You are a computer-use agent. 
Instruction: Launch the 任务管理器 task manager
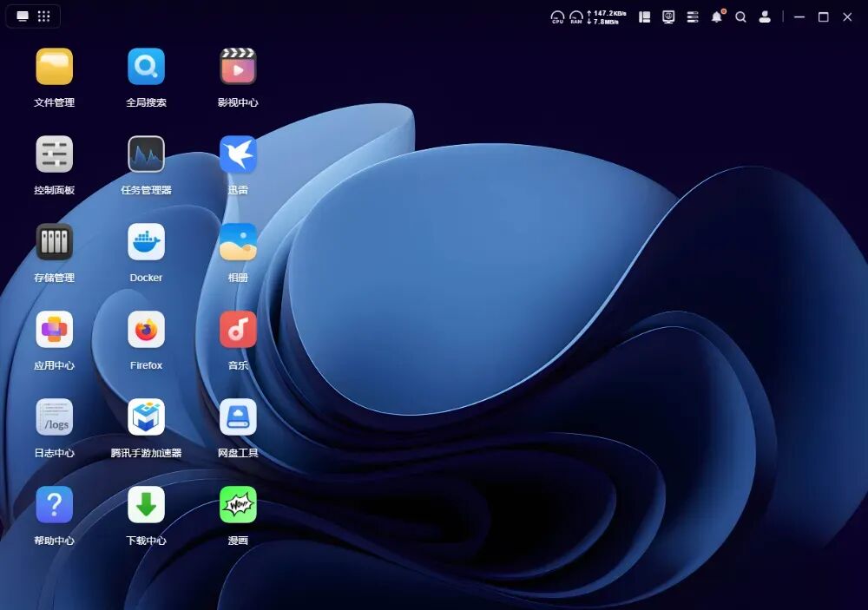pos(146,154)
